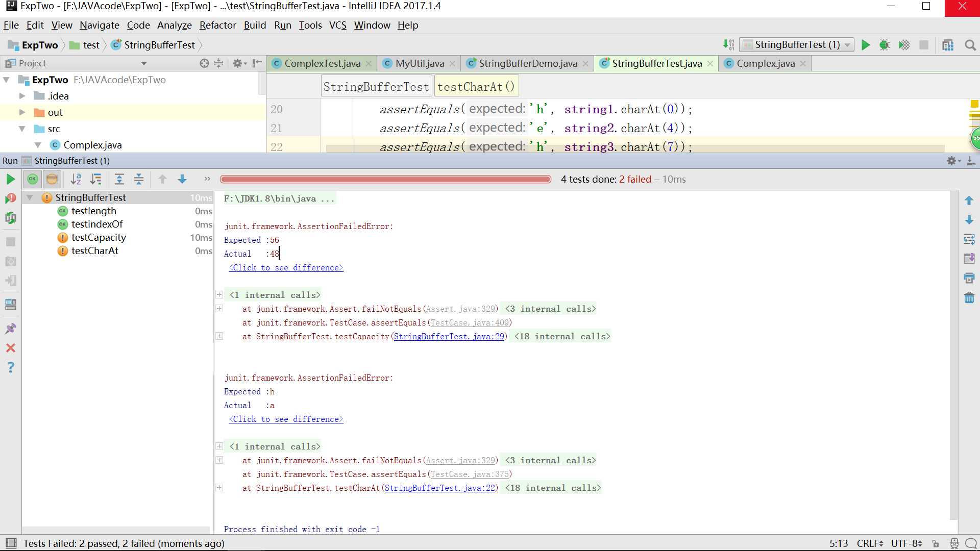
Task: Select testCapacity failed test
Action: click(99, 237)
